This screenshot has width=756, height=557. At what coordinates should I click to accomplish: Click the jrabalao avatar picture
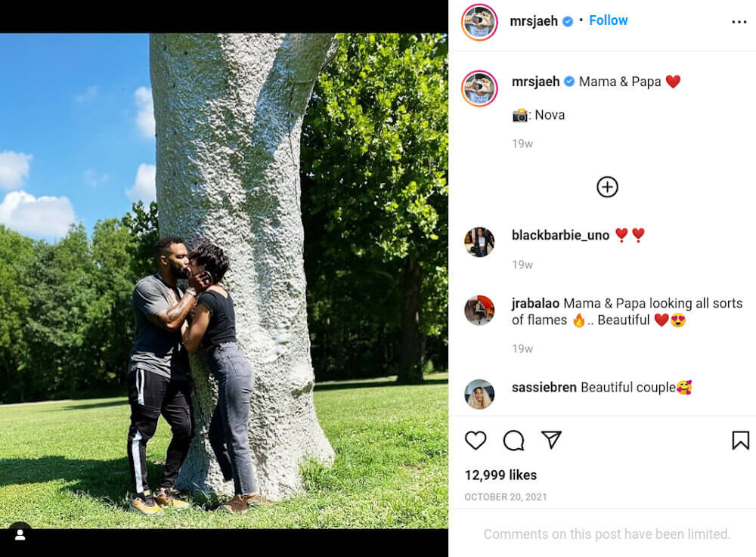[x=479, y=311]
